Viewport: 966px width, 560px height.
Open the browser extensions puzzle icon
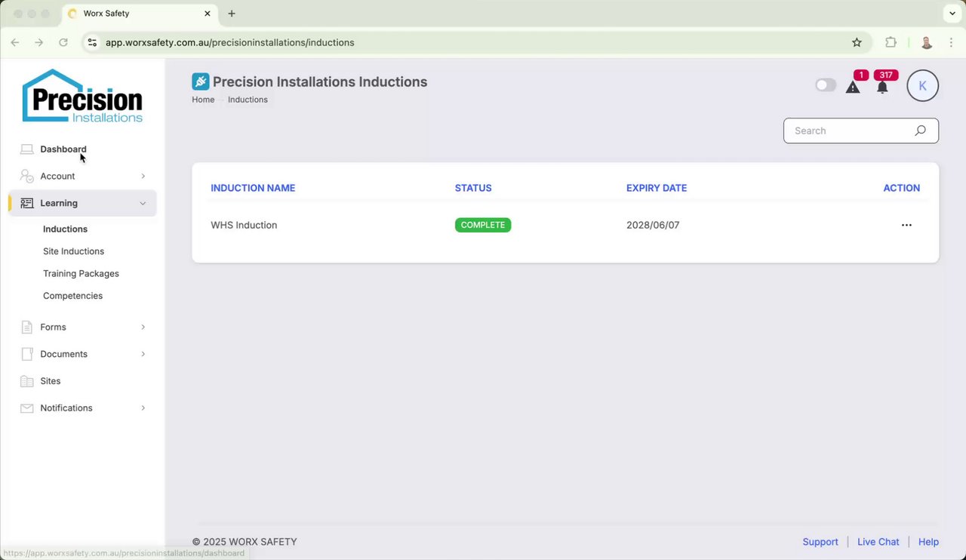[891, 42]
